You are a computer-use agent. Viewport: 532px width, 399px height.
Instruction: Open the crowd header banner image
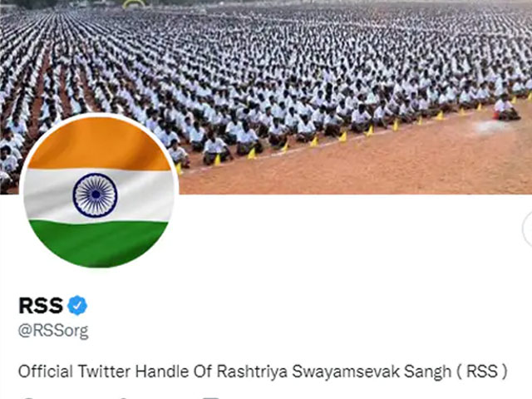click(x=266, y=97)
